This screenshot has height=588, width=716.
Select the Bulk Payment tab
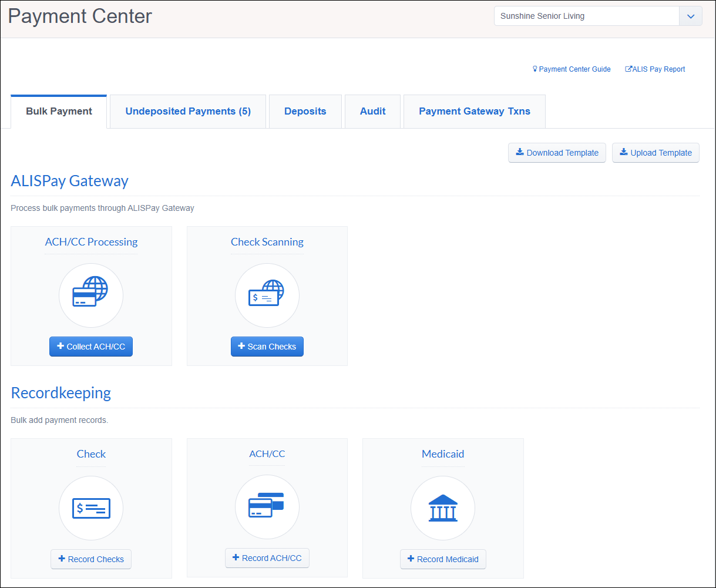pos(59,112)
